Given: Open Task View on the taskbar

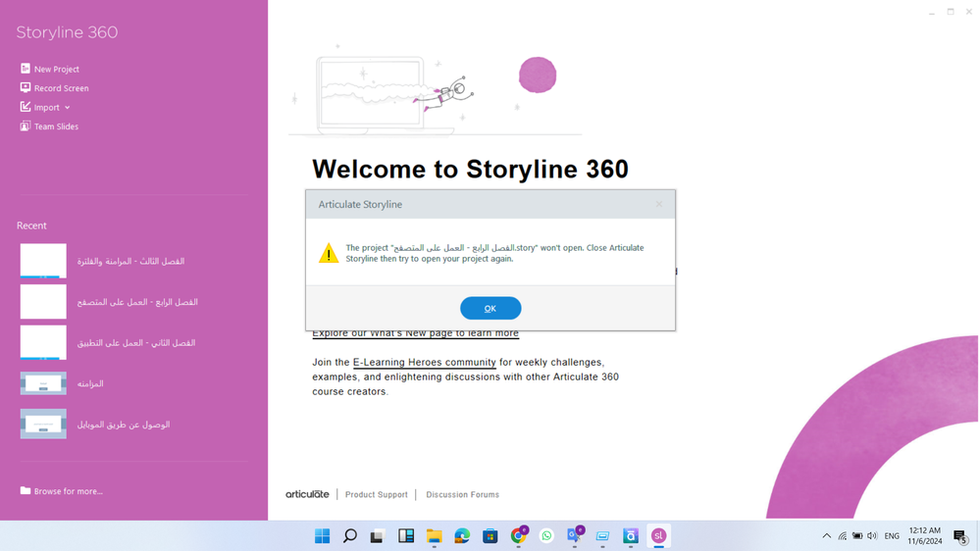Looking at the screenshot, I should pyautogui.click(x=377, y=536).
